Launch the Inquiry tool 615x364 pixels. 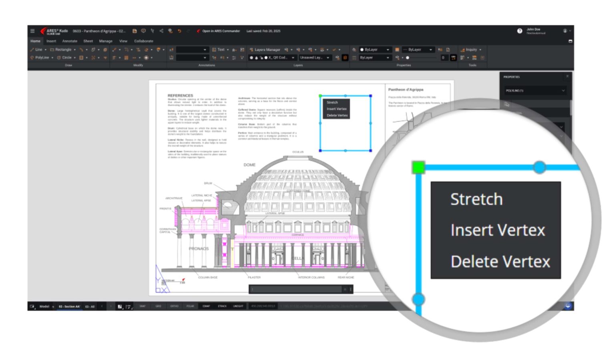click(472, 50)
